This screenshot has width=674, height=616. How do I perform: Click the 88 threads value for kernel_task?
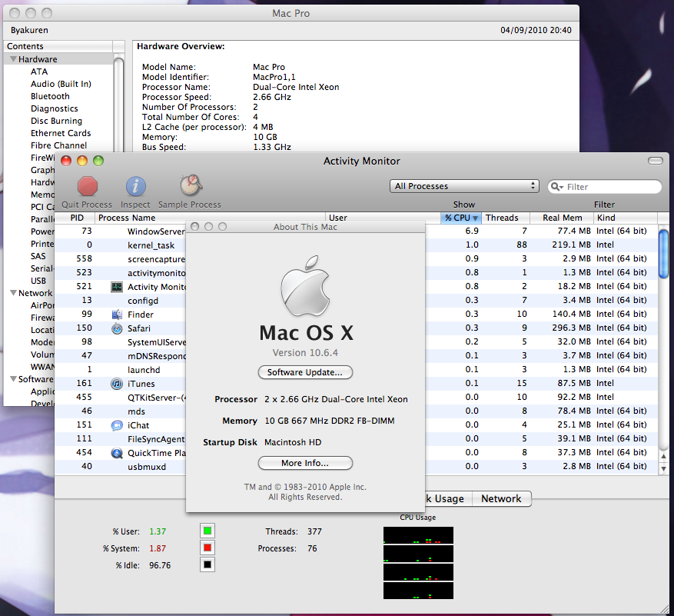521,245
